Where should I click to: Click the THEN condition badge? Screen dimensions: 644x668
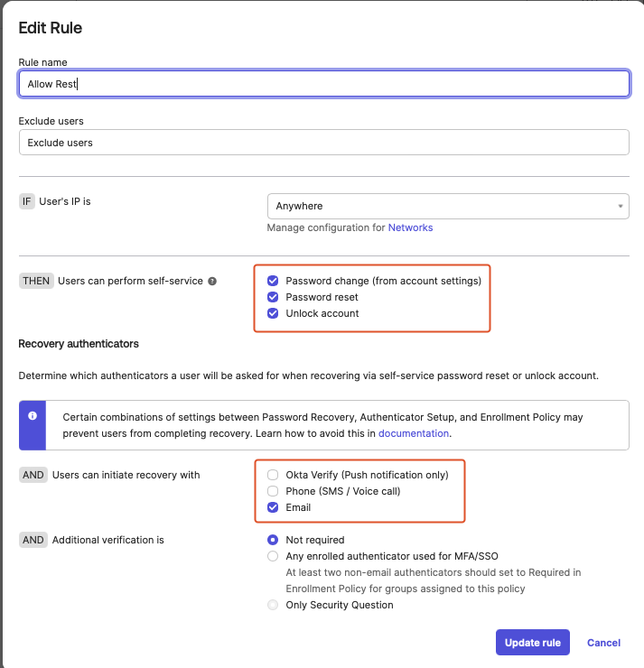[x=36, y=281]
